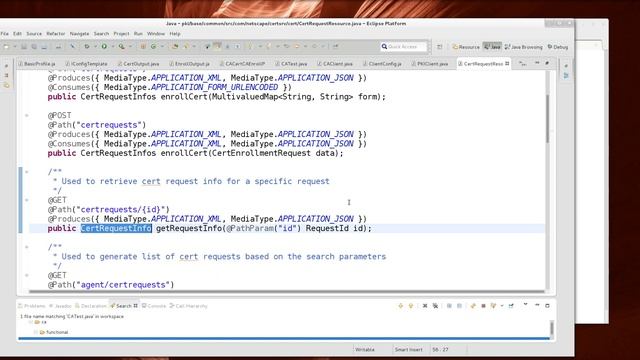The image size is (640, 360).
Task: Open the Debug dropdown arrow
Action: tap(95, 47)
